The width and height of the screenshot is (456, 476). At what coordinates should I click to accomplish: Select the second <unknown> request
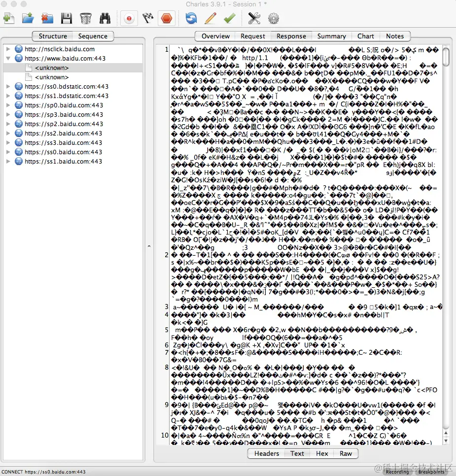click(73, 77)
